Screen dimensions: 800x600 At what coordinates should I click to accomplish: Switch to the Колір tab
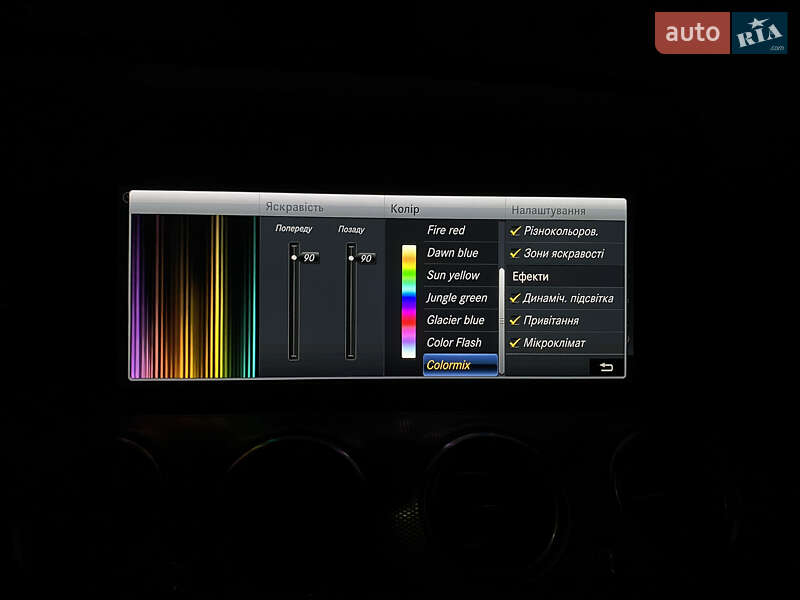(x=405, y=209)
